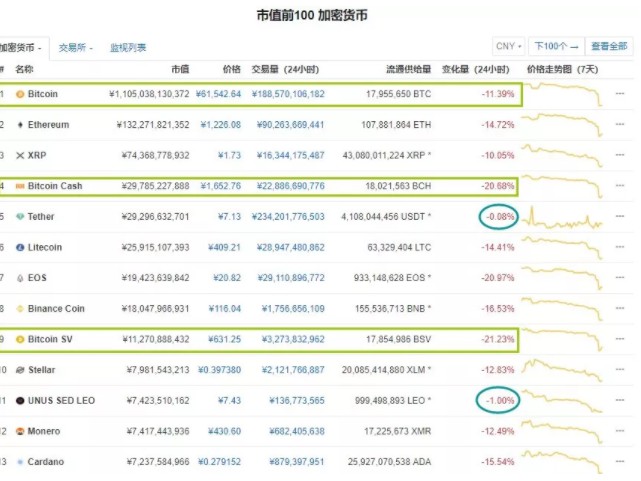Open the Cardano name link
641x481 pixels.
(x=46, y=462)
